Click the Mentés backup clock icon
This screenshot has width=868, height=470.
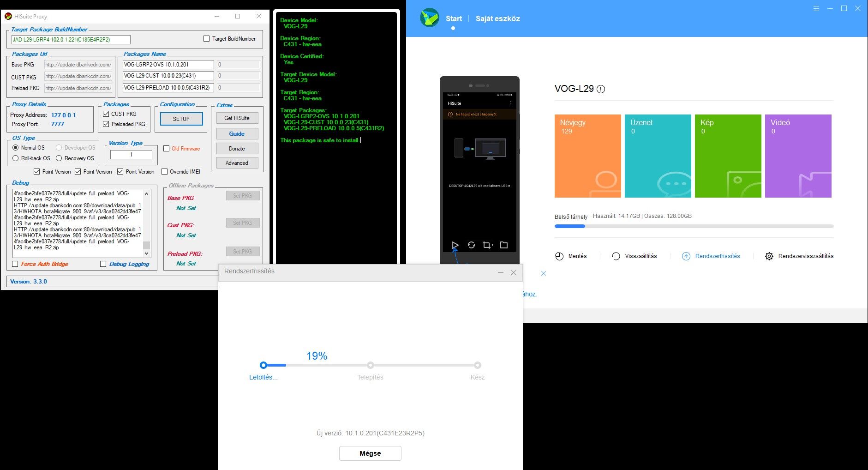click(559, 256)
